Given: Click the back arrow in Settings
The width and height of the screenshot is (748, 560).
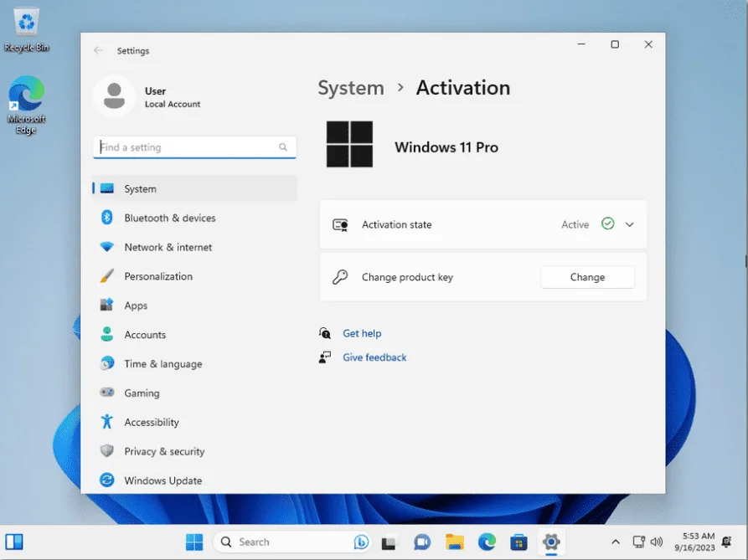Looking at the screenshot, I should pos(98,50).
